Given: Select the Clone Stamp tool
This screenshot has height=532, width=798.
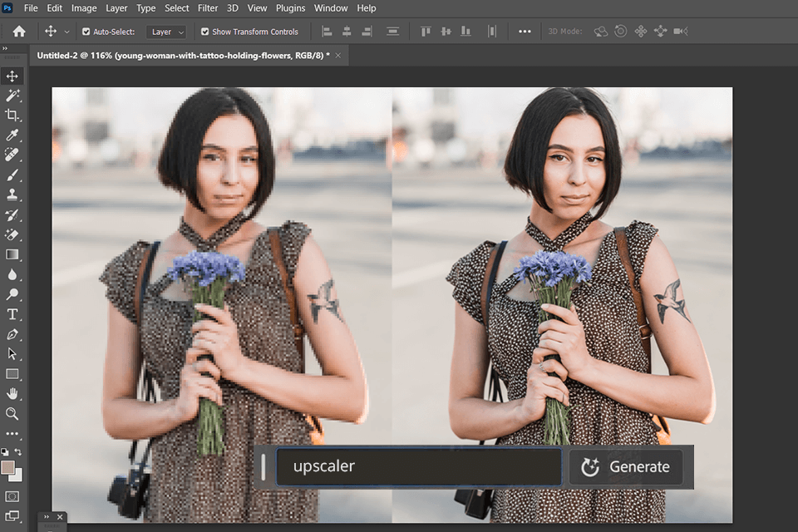Looking at the screenshot, I should (x=12, y=195).
